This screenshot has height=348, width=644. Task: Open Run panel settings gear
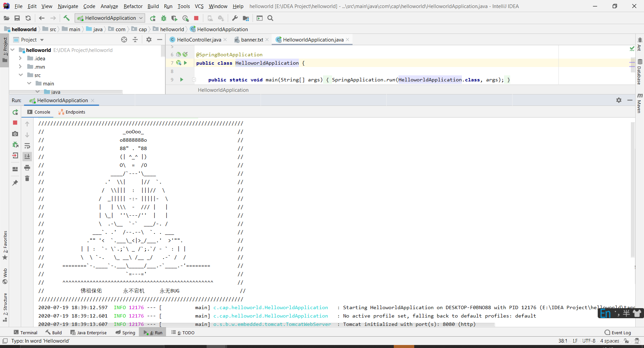pyautogui.click(x=619, y=100)
